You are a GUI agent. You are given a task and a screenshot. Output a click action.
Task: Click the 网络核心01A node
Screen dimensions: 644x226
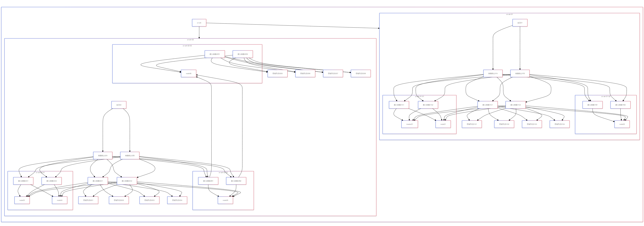[493, 73]
